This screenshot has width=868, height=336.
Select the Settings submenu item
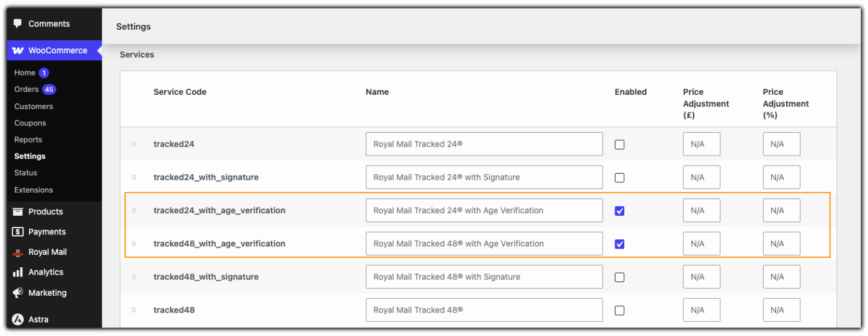click(30, 156)
